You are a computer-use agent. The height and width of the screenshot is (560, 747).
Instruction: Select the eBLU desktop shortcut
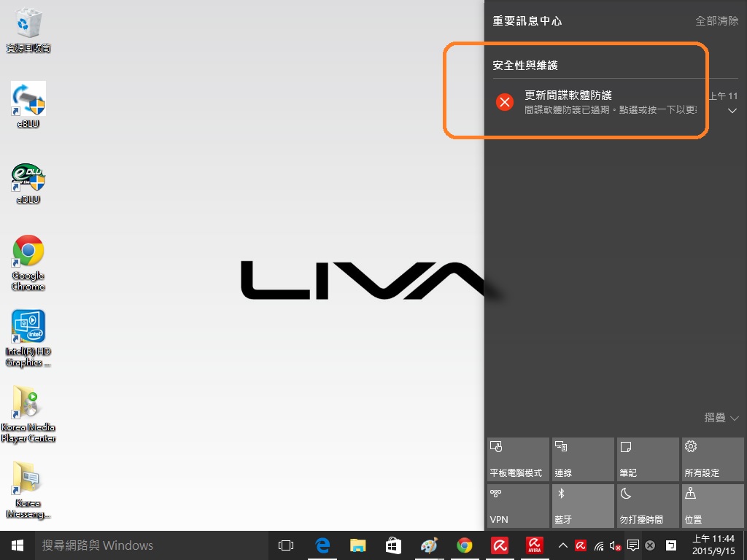point(28,105)
